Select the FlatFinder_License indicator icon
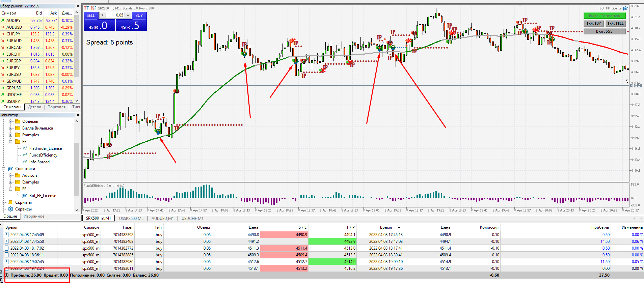 pyautogui.click(x=25, y=148)
